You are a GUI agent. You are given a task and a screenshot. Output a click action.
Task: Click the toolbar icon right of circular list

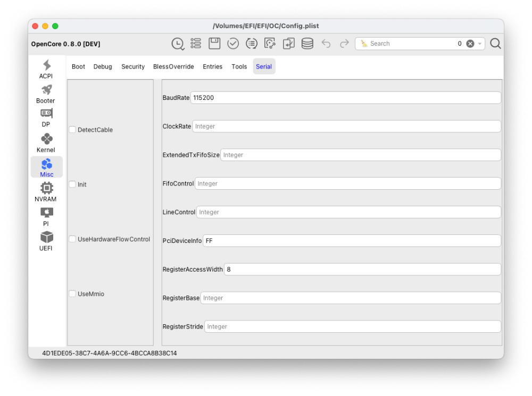pos(270,44)
